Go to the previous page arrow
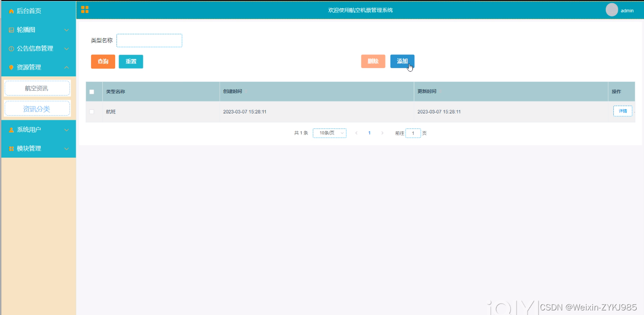 pos(356,133)
